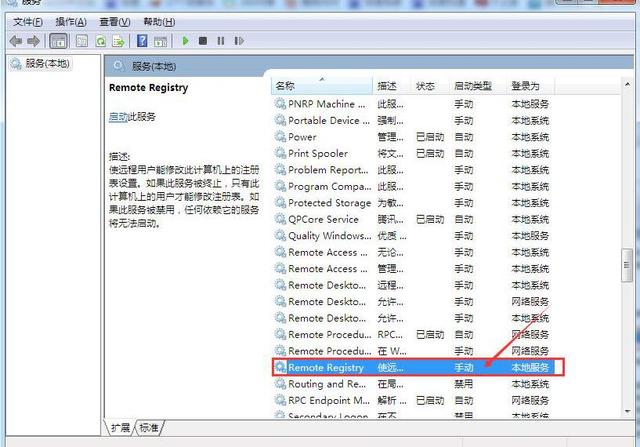The height and width of the screenshot is (447, 640).
Task: Select the 扩展 tab
Action: pyautogui.click(x=120, y=427)
